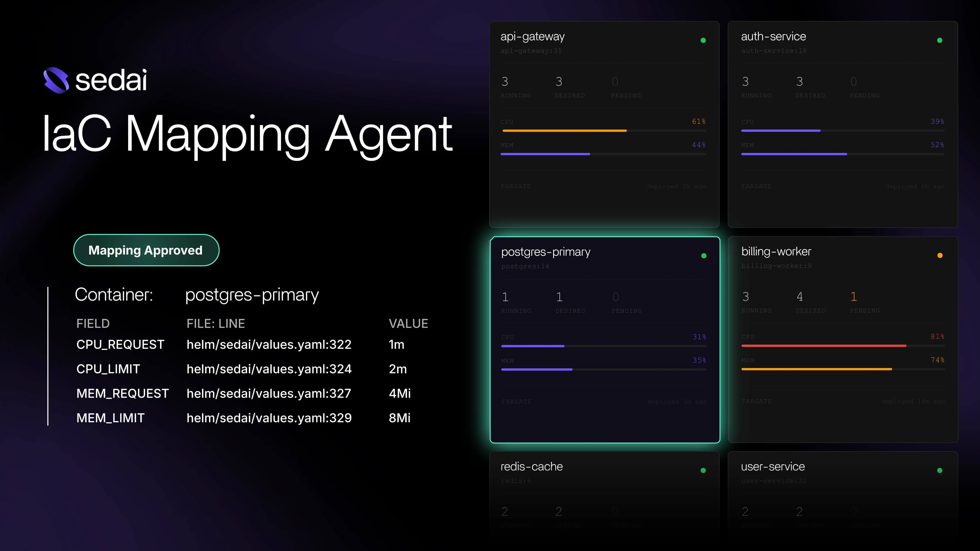This screenshot has width=980, height=551.
Task: Click the FARGATE label in postgres-primary card
Action: click(x=516, y=402)
